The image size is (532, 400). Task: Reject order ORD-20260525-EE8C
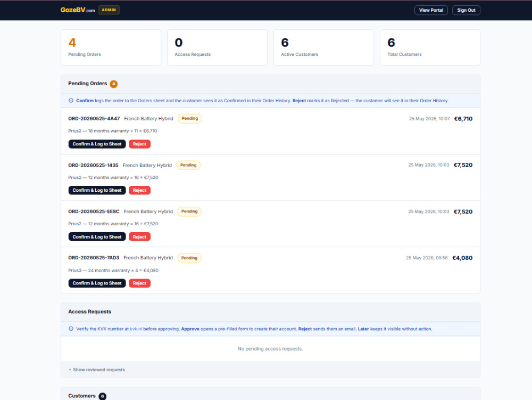pyautogui.click(x=139, y=236)
